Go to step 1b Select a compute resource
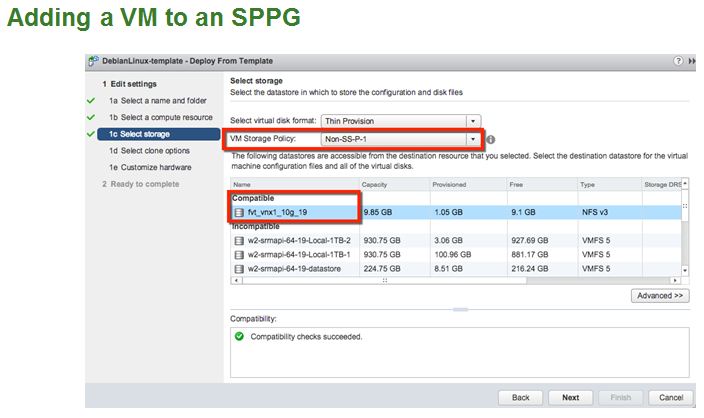Screen dimensions: 704x418 tap(161, 117)
